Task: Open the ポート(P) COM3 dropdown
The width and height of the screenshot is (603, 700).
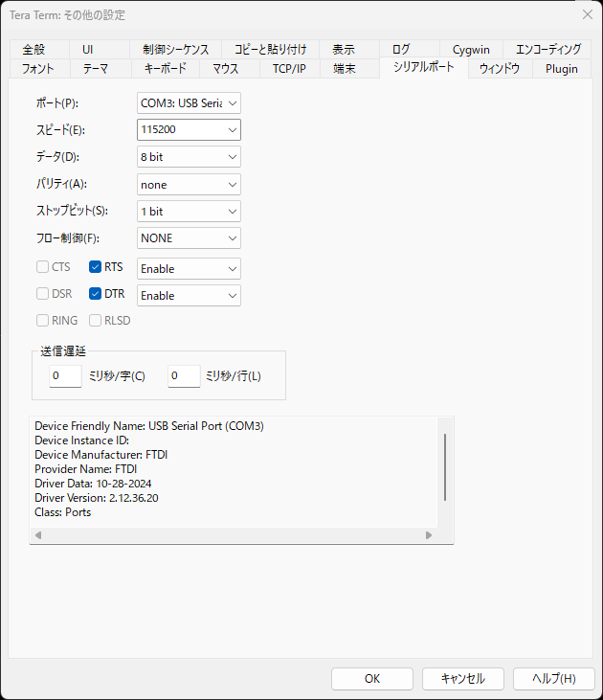Action: tap(189, 103)
